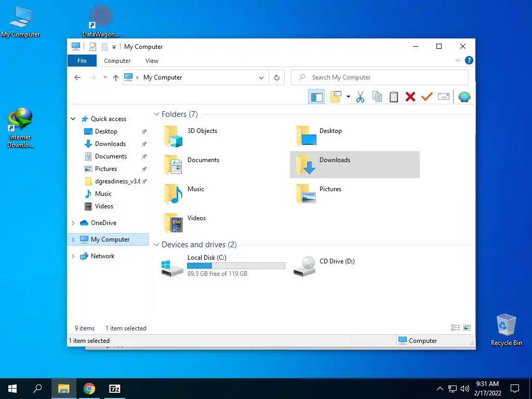Viewport: 532px width, 399px height.
Task: Click the help question mark icon
Action: [x=469, y=60]
